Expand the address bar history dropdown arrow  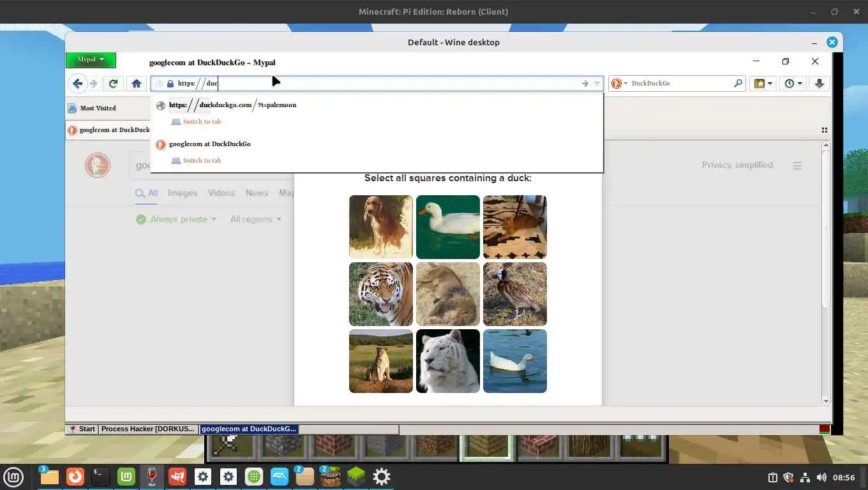click(x=597, y=84)
